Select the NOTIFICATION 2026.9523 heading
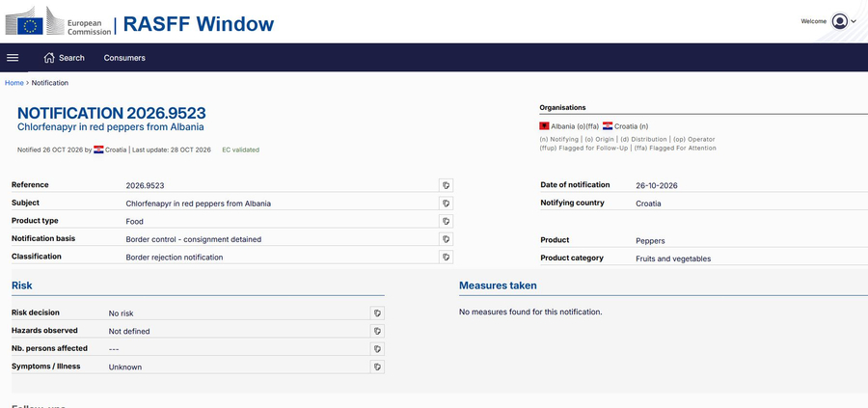 click(x=111, y=113)
